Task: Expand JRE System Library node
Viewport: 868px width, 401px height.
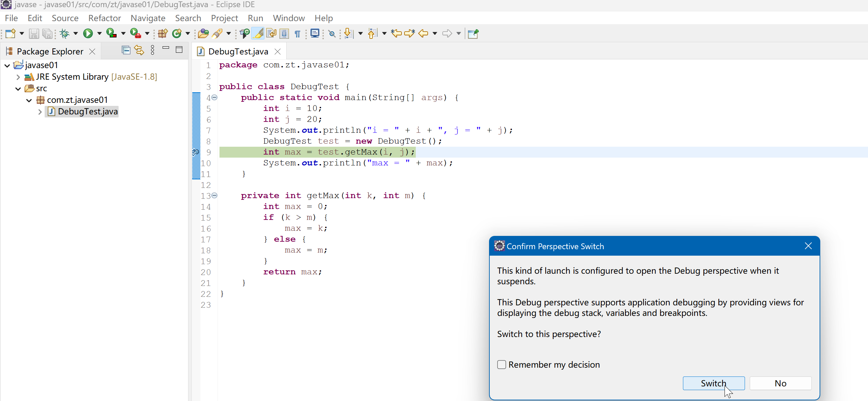Action: [18, 77]
